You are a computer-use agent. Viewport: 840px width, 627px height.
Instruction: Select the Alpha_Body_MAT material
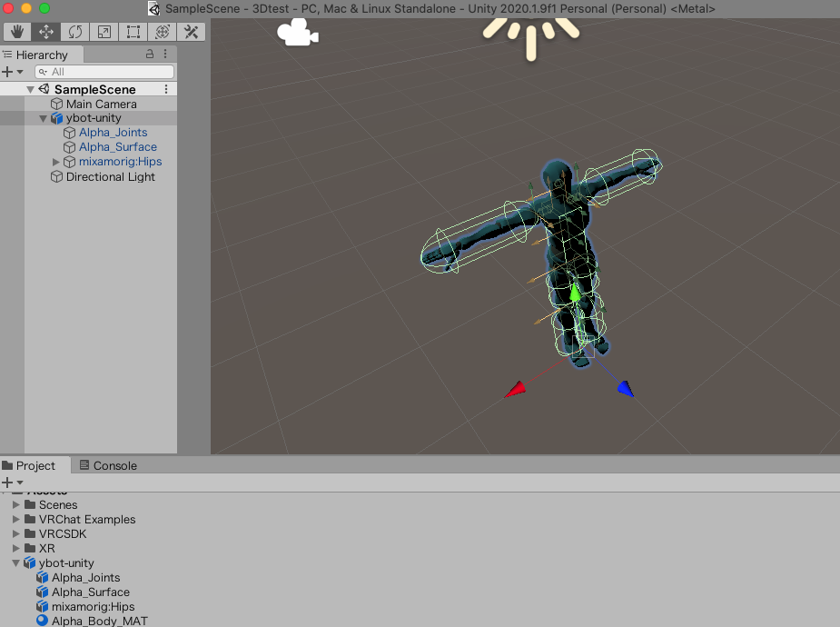click(x=100, y=622)
